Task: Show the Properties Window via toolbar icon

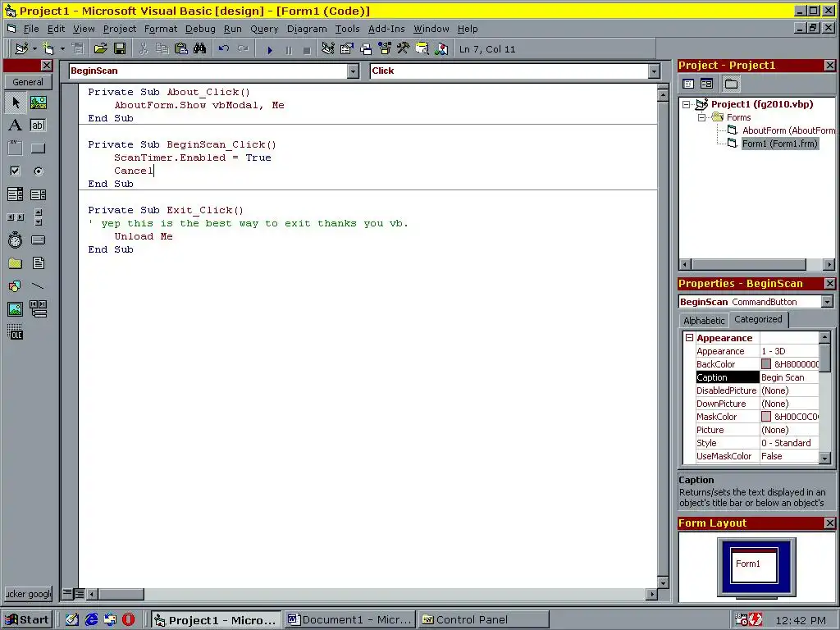Action: pos(347,49)
